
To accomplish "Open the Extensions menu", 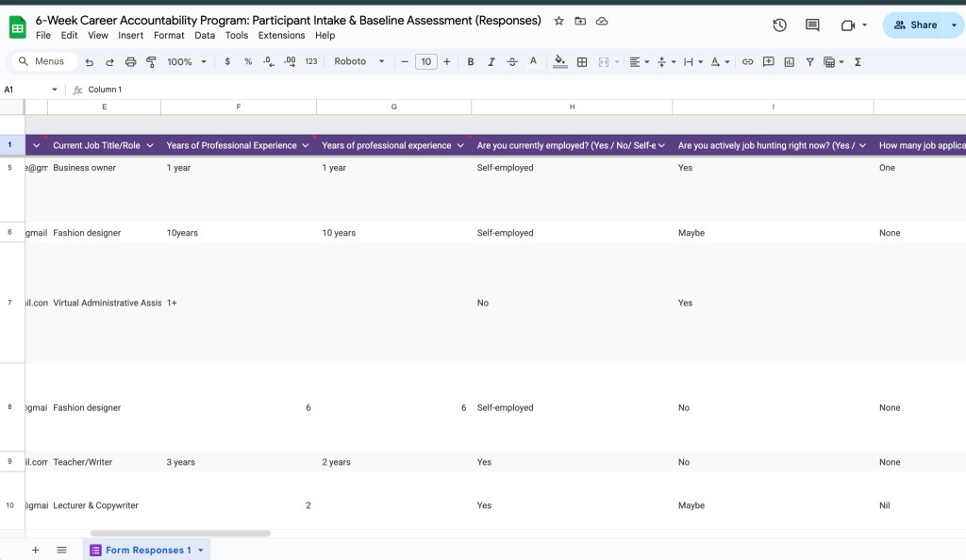I will pyautogui.click(x=281, y=36).
